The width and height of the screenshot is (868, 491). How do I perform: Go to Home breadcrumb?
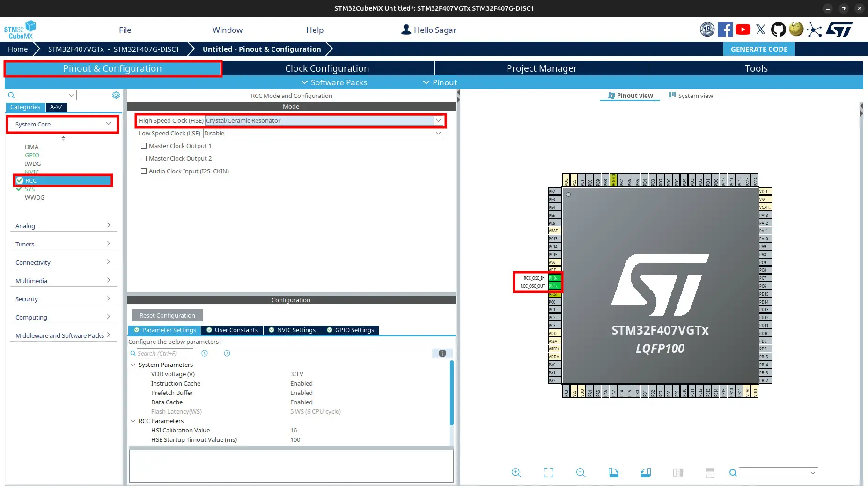(x=18, y=49)
